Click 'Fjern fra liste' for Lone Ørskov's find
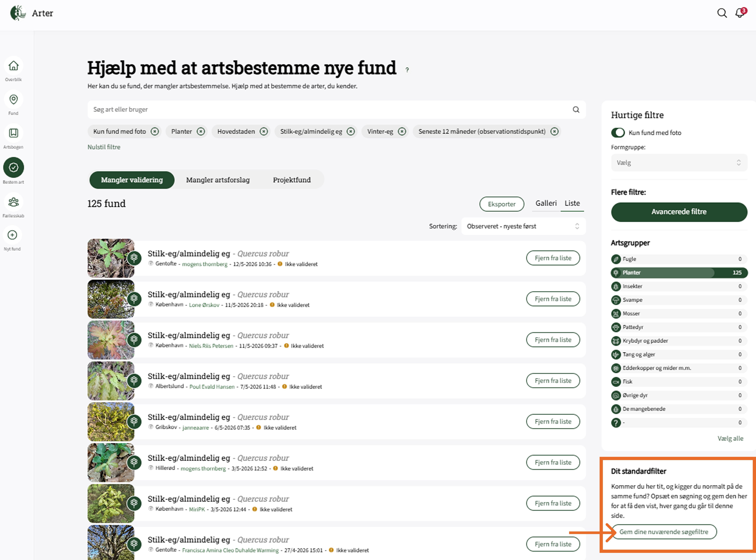 pos(553,299)
